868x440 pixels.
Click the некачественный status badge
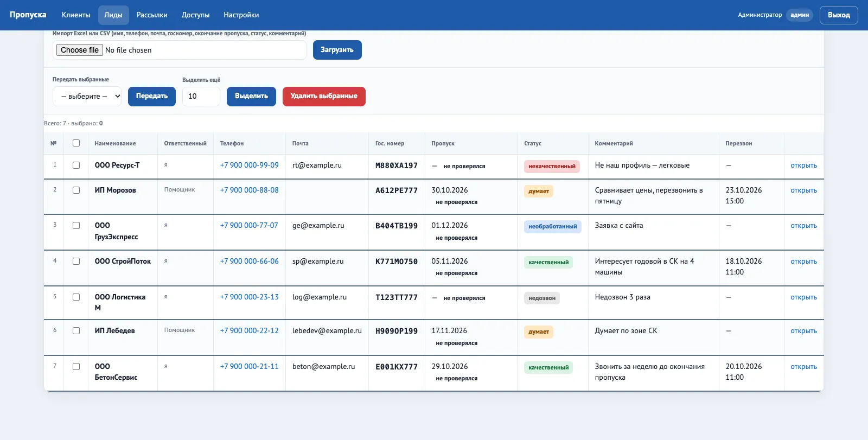tap(552, 167)
